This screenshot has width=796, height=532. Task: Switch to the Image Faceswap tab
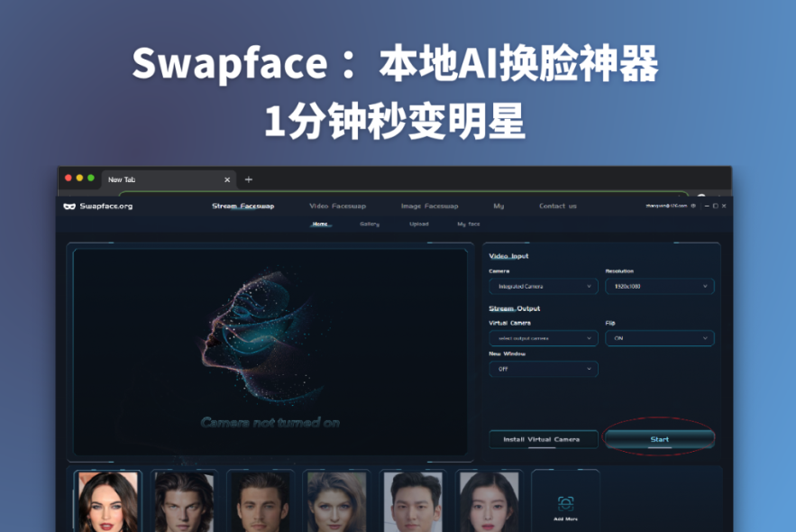click(x=429, y=206)
